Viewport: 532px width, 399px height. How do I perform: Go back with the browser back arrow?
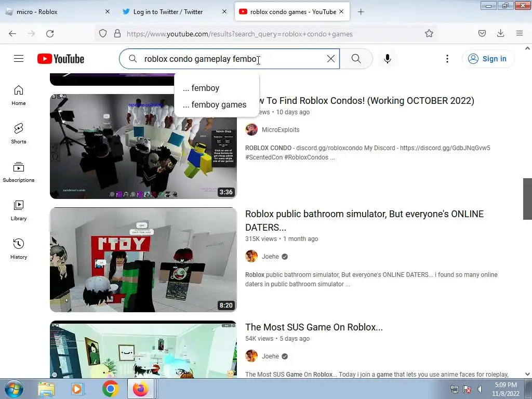click(12, 34)
